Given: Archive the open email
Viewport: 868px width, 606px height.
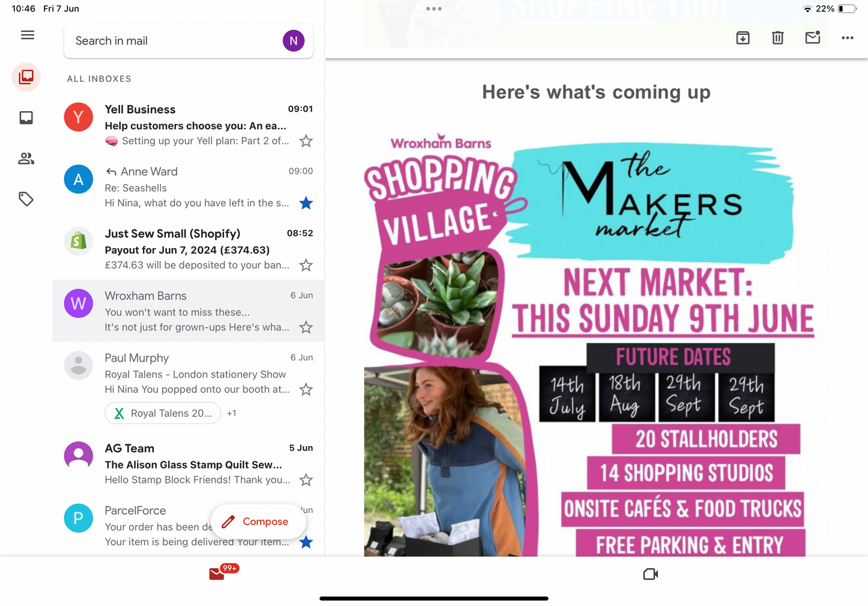Looking at the screenshot, I should (x=743, y=38).
